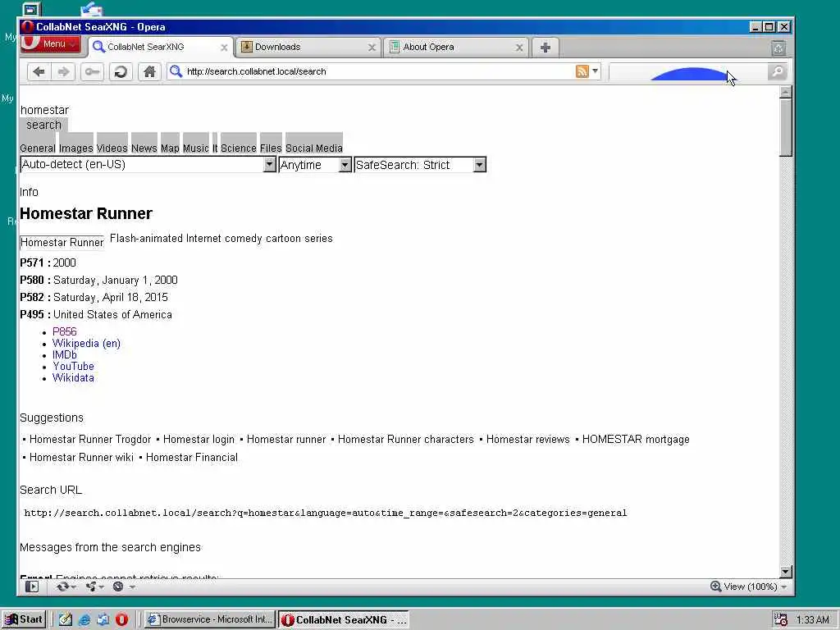Expand the Opera Turbo dropdown arrow
840x630 pixels.
(132, 587)
